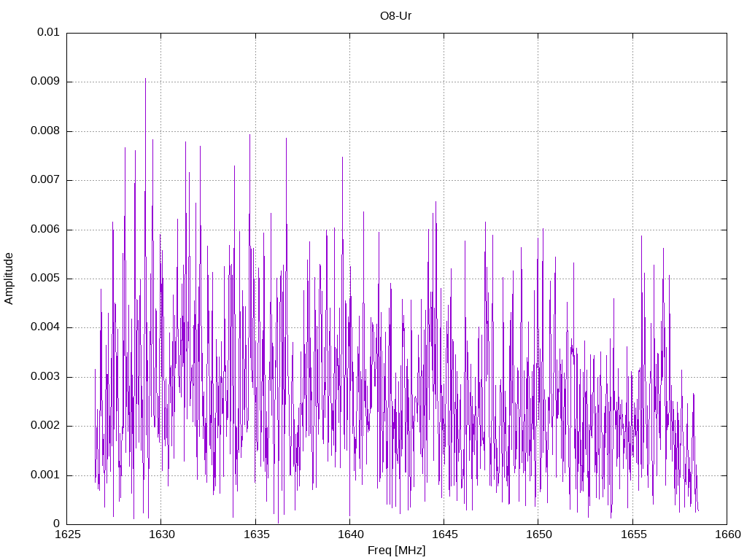
Task: Click y-axis tick label 0.004
Action: pyautogui.click(x=44, y=327)
